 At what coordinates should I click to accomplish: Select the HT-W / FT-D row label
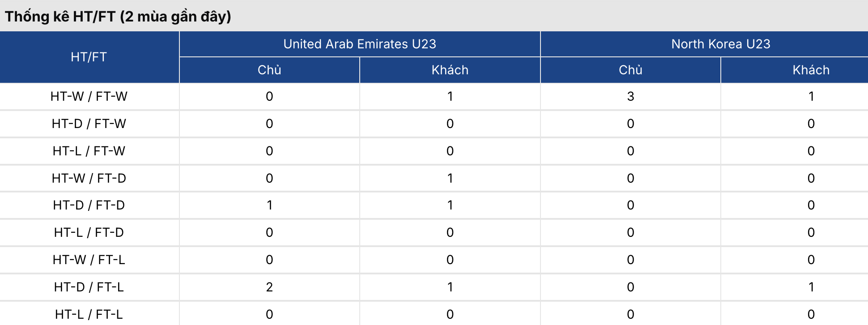[x=89, y=178]
